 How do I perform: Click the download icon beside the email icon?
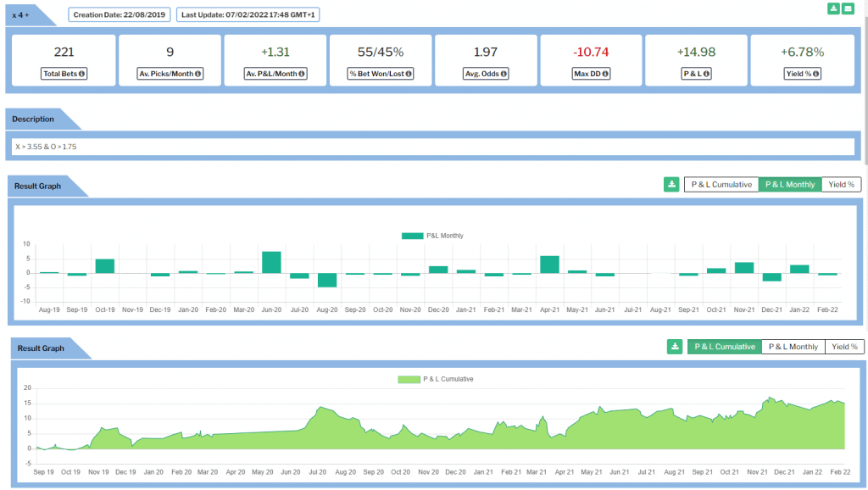pyautogui.click(x=833, y=8)
